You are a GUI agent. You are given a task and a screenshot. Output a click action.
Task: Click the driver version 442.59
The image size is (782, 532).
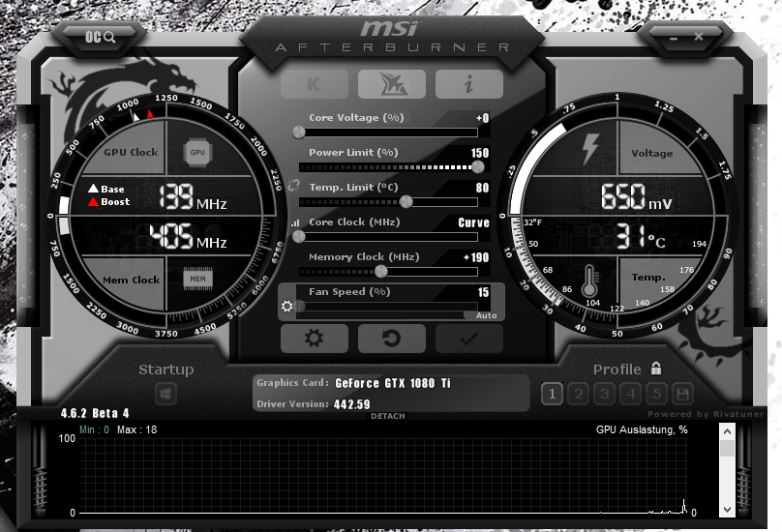click(x=352, y=404)
